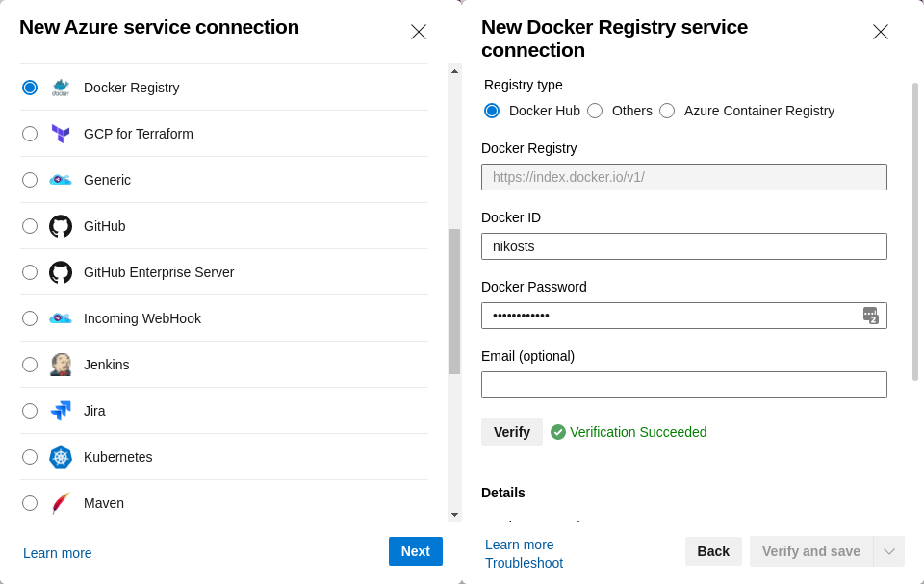This screenshot has width=924, height=584.
Task: Click the Docker whale icon
Action: [x=61, y=88]
